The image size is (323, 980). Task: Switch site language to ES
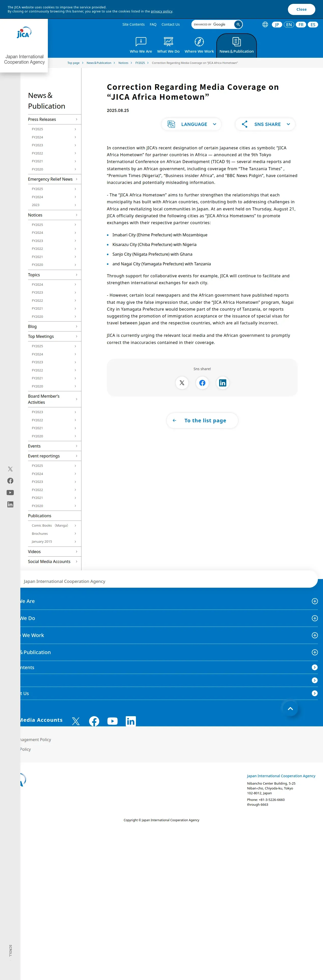pyautogui.click(x=313, y=24)
